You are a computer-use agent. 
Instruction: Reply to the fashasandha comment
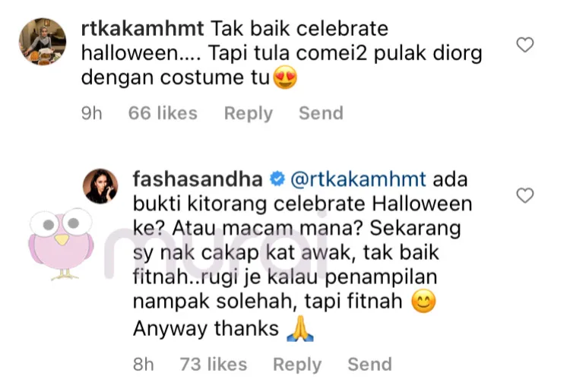(297, 364)
